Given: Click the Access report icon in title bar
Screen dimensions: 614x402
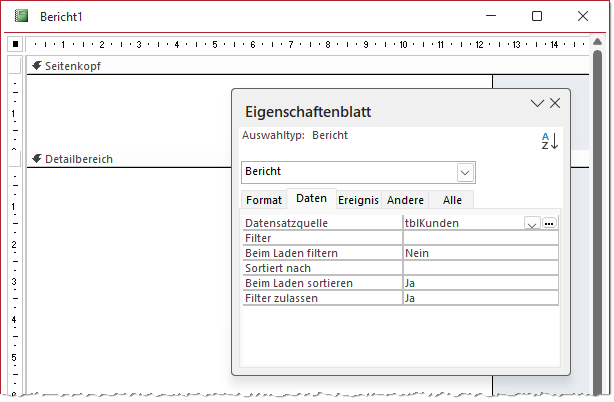Looking at the screenshot, I should pos(21,16).
